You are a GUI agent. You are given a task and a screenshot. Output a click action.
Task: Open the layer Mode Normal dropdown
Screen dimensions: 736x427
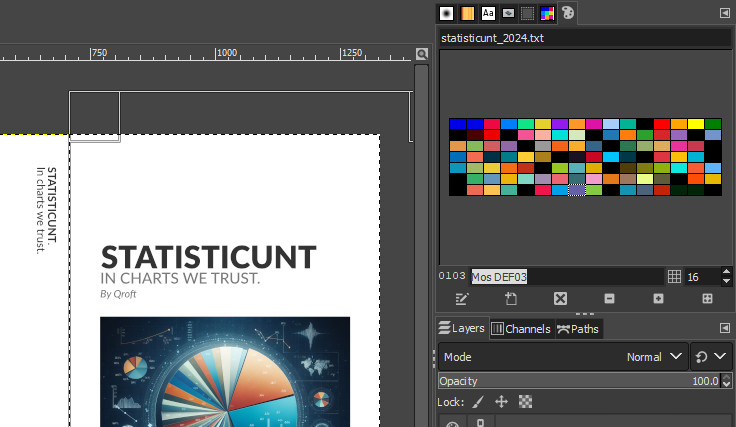(563, 357)
